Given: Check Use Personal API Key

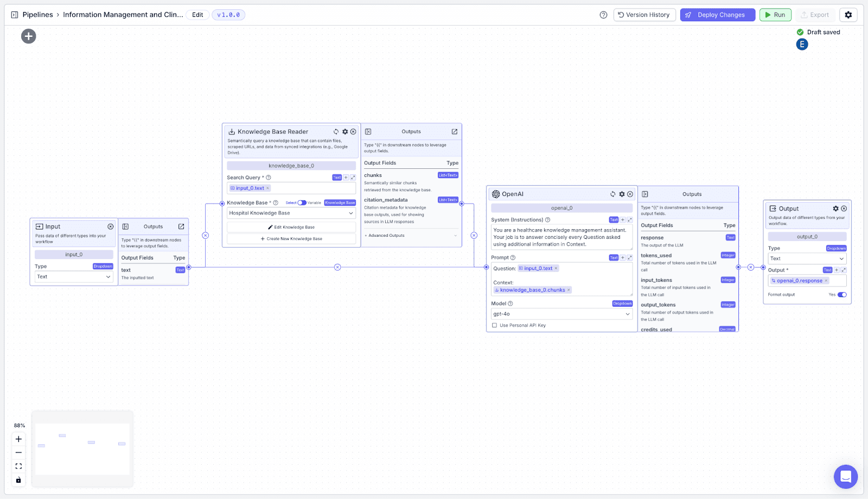Looking at the screenshot, I should (494, 325).
